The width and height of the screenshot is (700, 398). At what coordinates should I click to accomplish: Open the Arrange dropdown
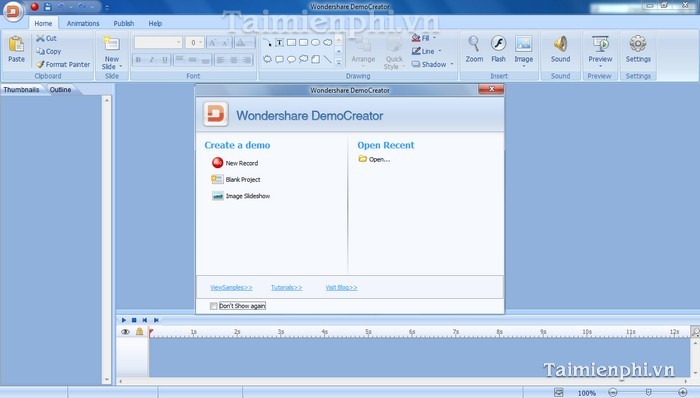pyautogui.click(x=363, y=53)
